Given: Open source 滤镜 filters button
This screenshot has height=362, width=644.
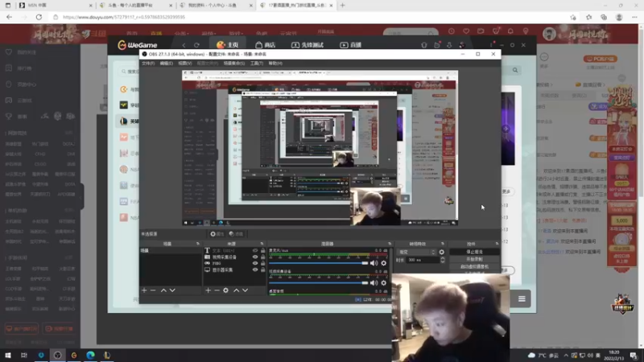Looking at the screenshot, I should [236, 234].
